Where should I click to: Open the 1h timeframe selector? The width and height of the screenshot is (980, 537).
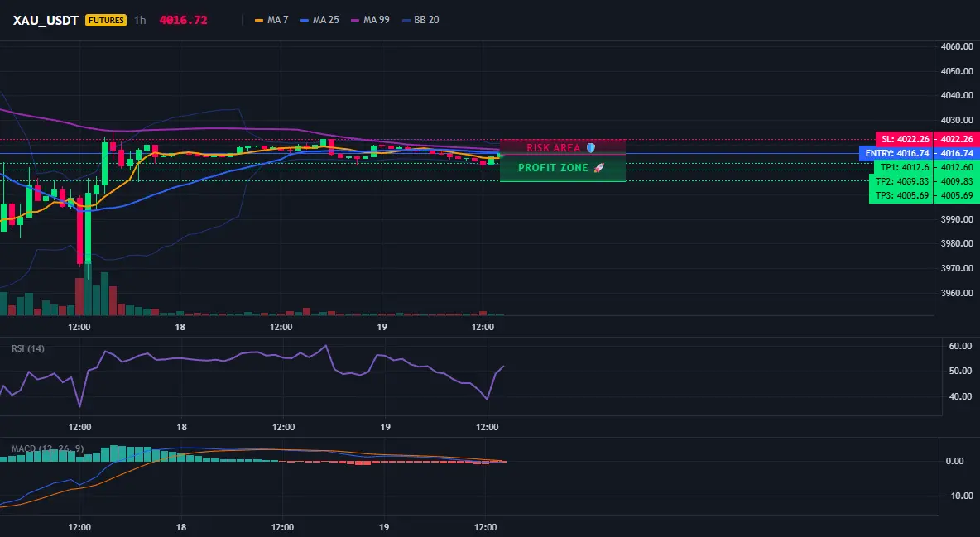(140, 20)
